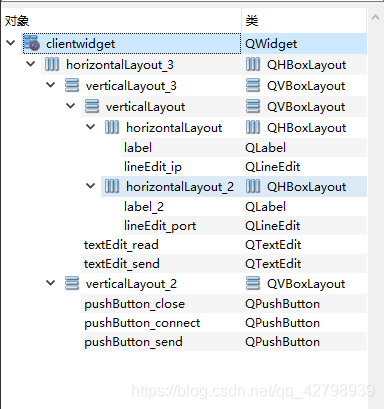Click the verticalLayout_2 layout icon
The height and width of the screenshot is (409, 384).
pos(72,283)
